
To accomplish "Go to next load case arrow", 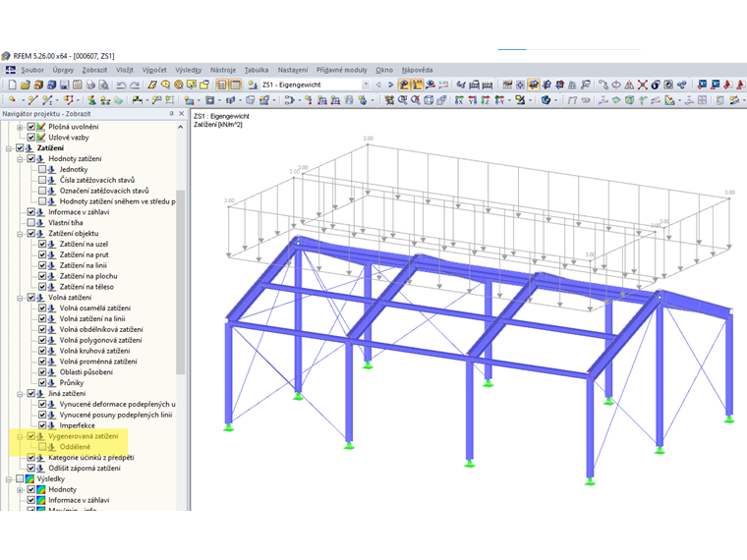I will (390, 84).
